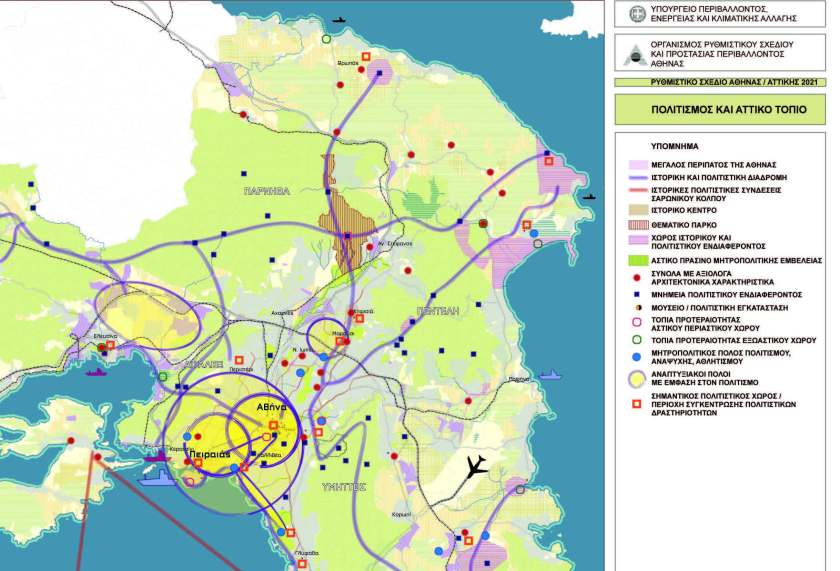Click the ΙΣΤΟΡΙΚΗ ΚΑΙ ΠΟΛΙΤΙΣΤΙΚΗ ΔΙΑΔΡΟΜΗ legend text
This screenshot has width=840, height=571.
pos(719,177)
